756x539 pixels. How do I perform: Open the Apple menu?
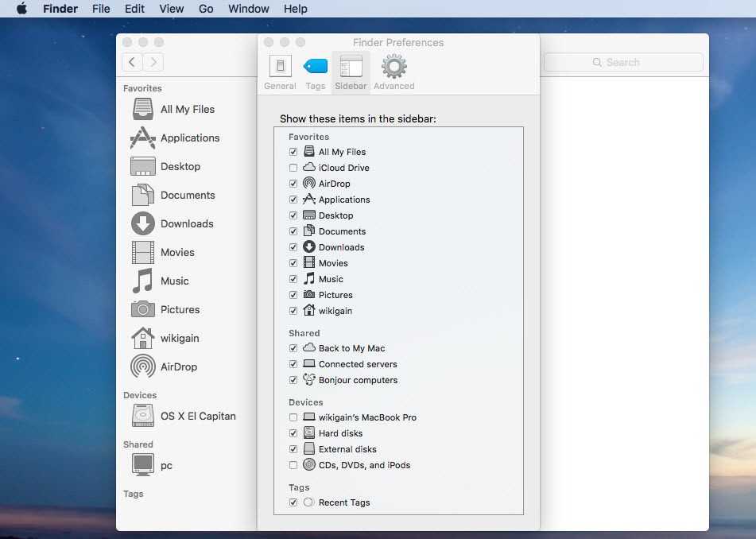click(x=21, y=9)
